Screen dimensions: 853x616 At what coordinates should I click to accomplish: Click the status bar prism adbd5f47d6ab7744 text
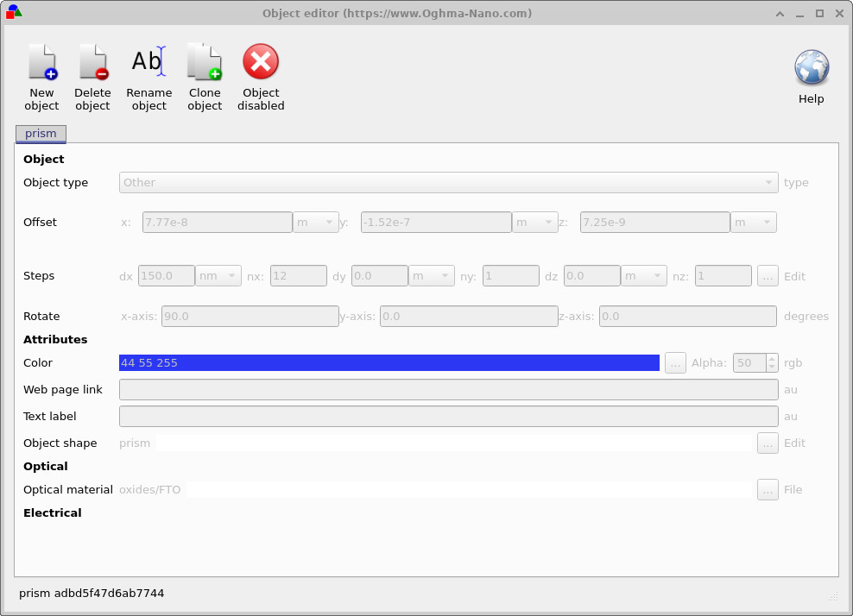[92, 594]
